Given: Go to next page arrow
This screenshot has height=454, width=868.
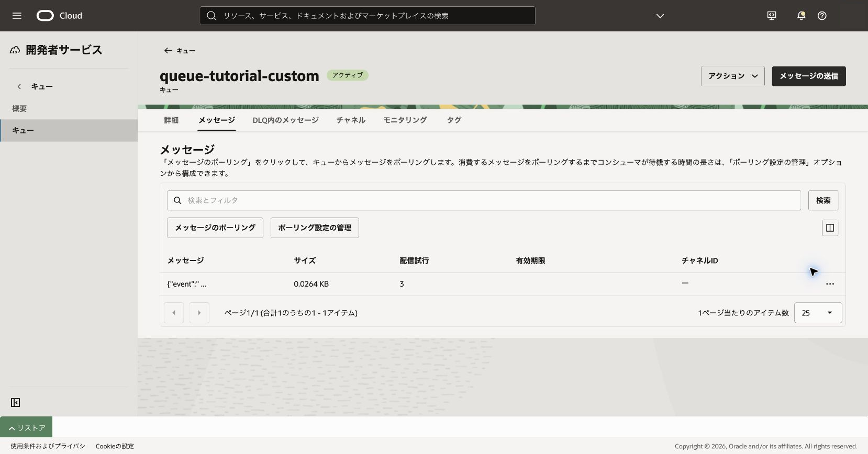Looking at the screenshot, I should pos(199,313).
